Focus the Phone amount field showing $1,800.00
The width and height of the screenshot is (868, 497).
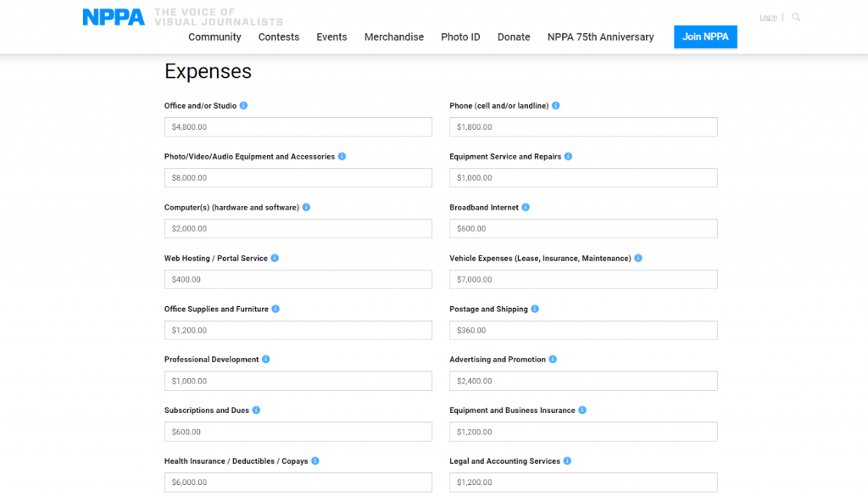click(x=583, y=127)
